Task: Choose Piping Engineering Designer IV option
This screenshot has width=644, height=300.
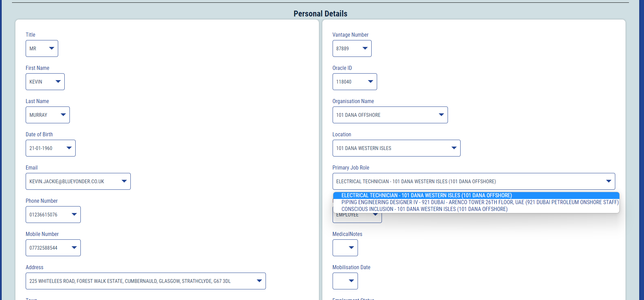Action: click(x=479, y=202)
